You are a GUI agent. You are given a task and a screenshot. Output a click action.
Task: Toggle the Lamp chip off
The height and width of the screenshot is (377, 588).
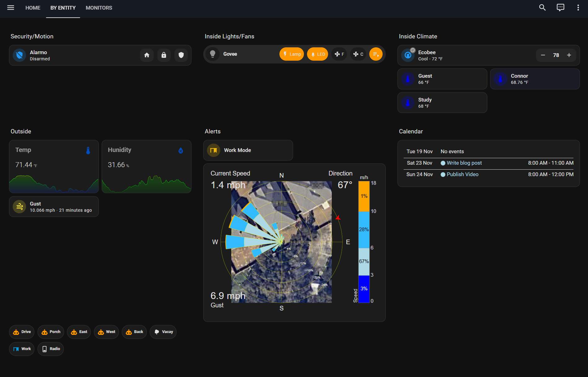coord(292,54)
